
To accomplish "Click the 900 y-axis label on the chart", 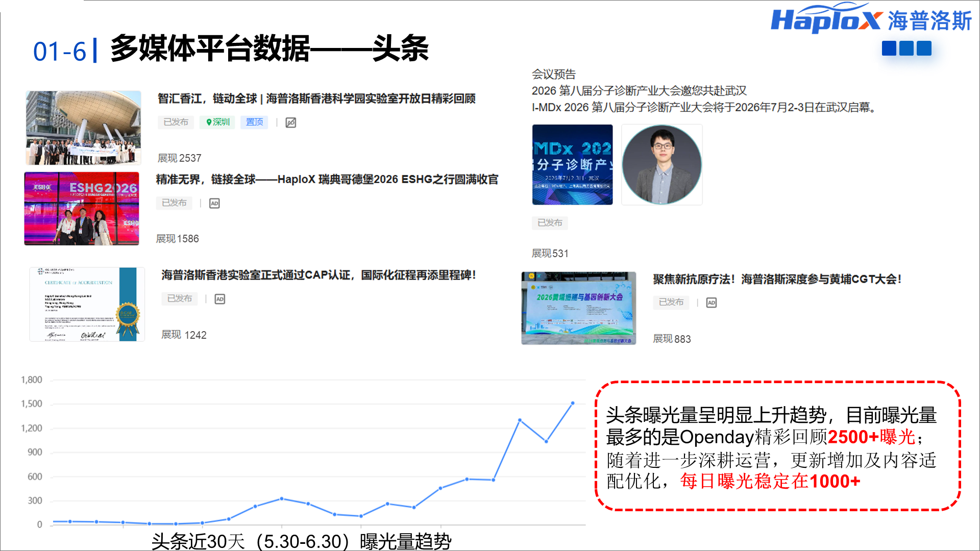I will click(35, 453).
